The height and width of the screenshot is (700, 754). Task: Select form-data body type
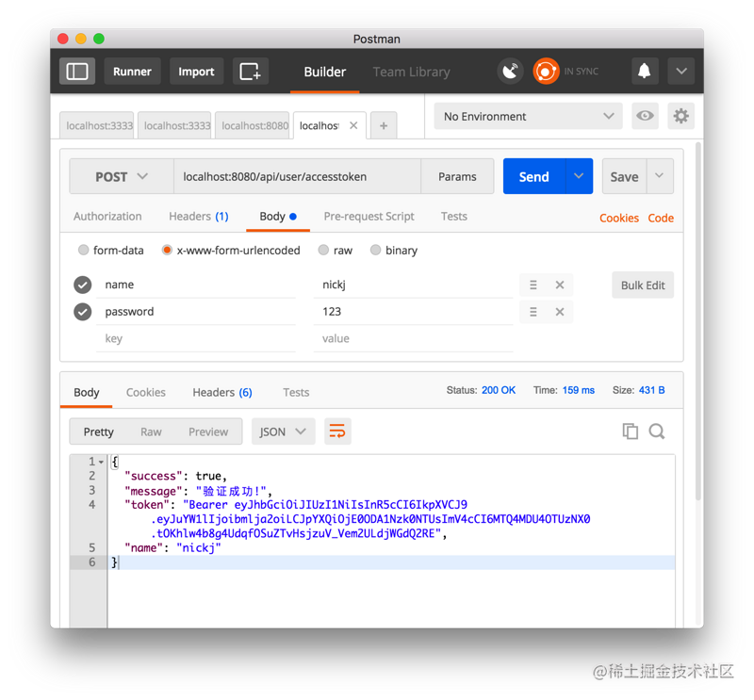[x=83, y=250]
